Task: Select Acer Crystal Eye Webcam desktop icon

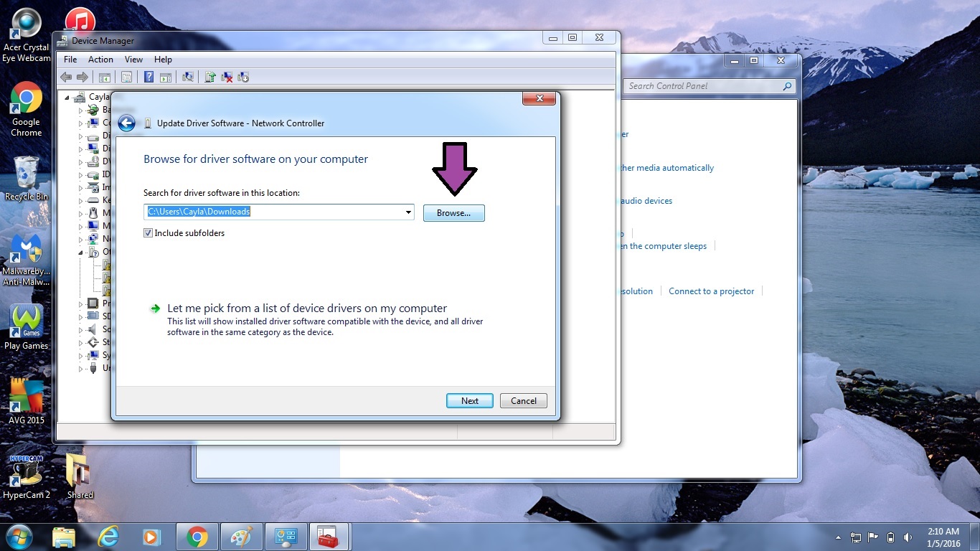Action: point(27,36)
